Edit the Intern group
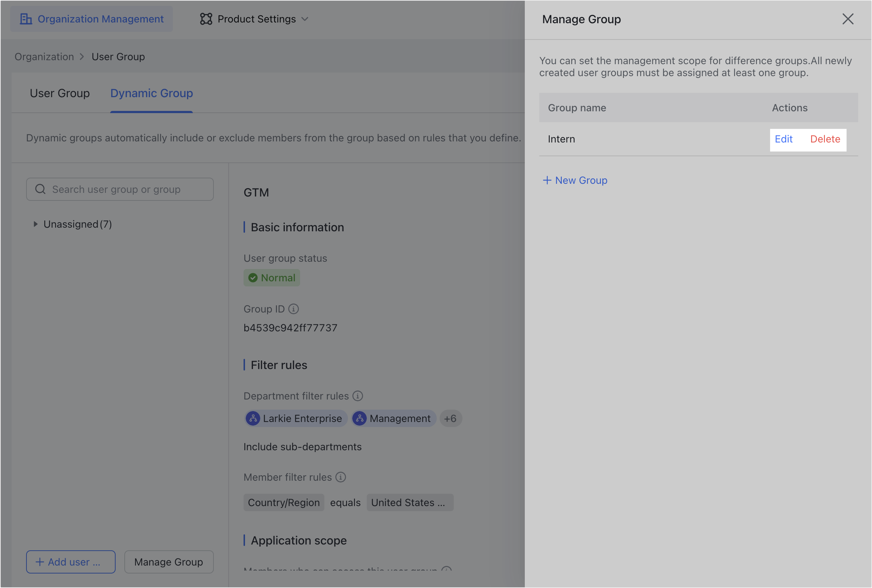This screenshot has width=872, height=588. click(x=784, y=139)
